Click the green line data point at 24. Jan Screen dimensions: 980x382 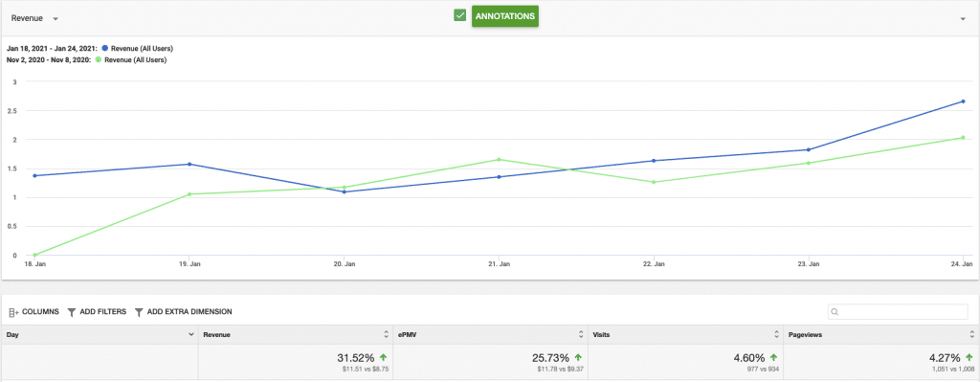[x=963, y=138]
